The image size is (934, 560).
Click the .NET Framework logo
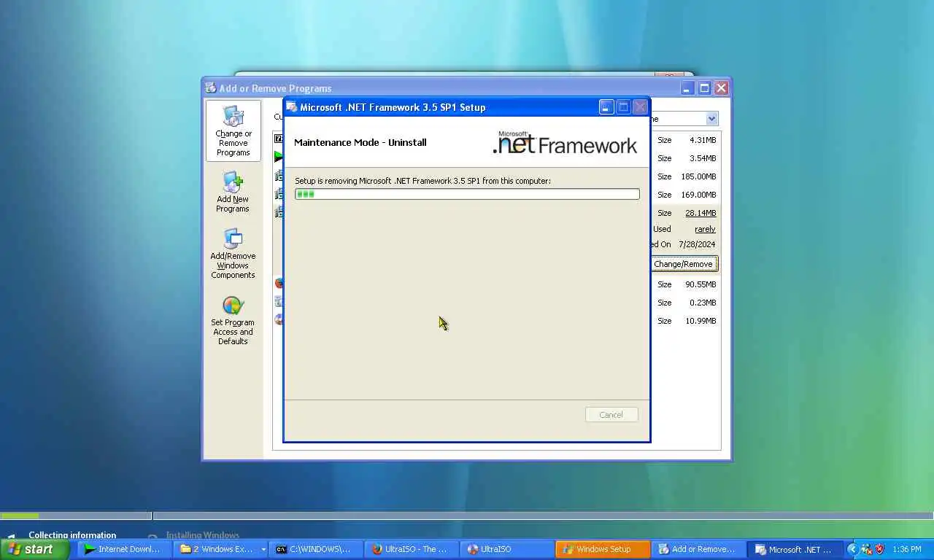point(565,142)
